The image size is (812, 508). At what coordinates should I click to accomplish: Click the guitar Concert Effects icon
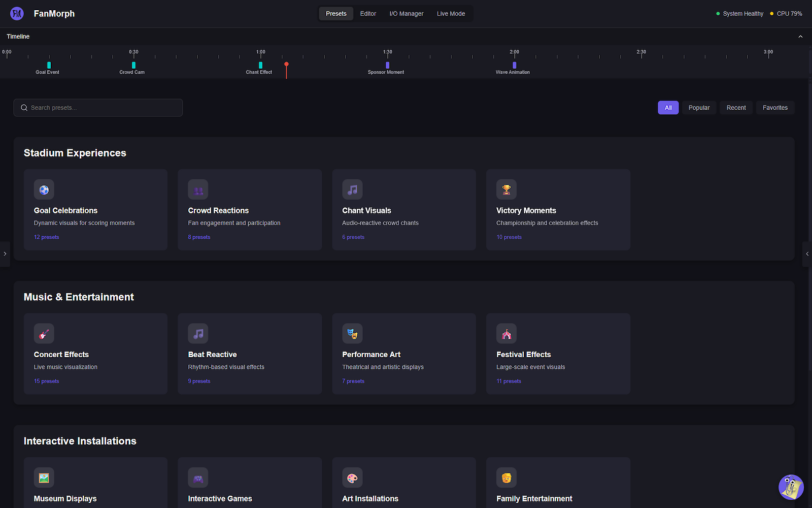click(x=44, y=334)
